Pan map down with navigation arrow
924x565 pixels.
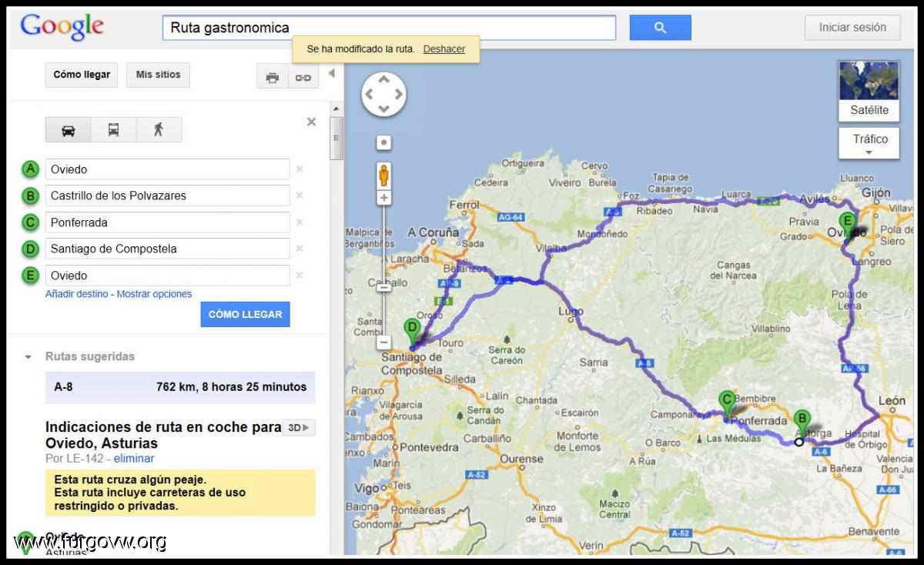click(x=383, y=109)
